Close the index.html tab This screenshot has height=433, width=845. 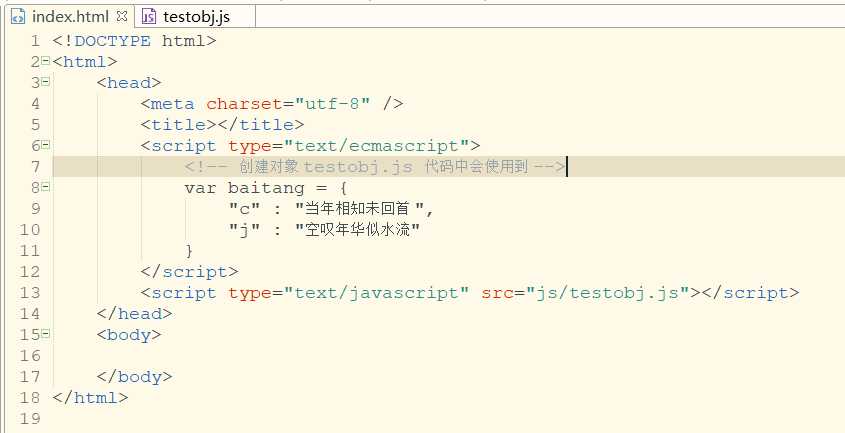pyautogui.click(x=122, y=16)
